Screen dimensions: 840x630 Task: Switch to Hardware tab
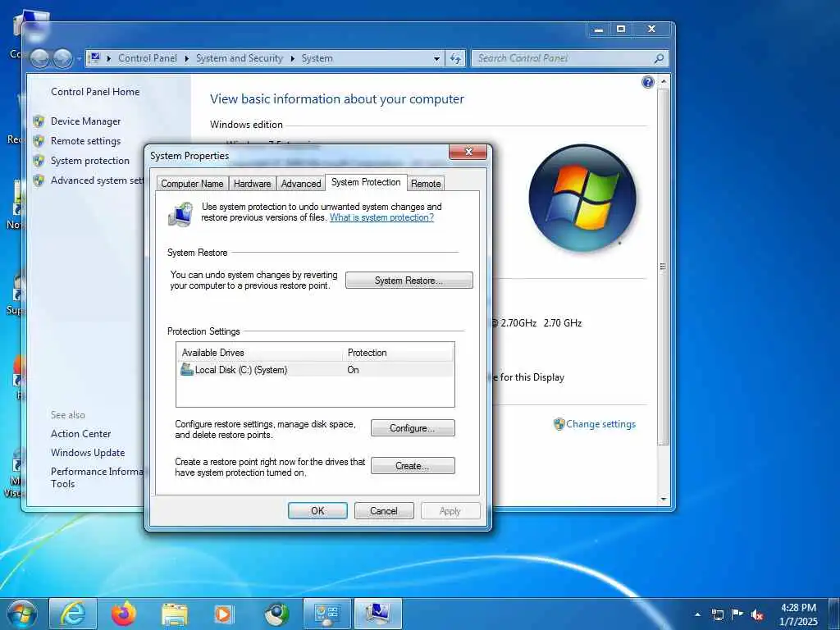[x=253, y=184]
